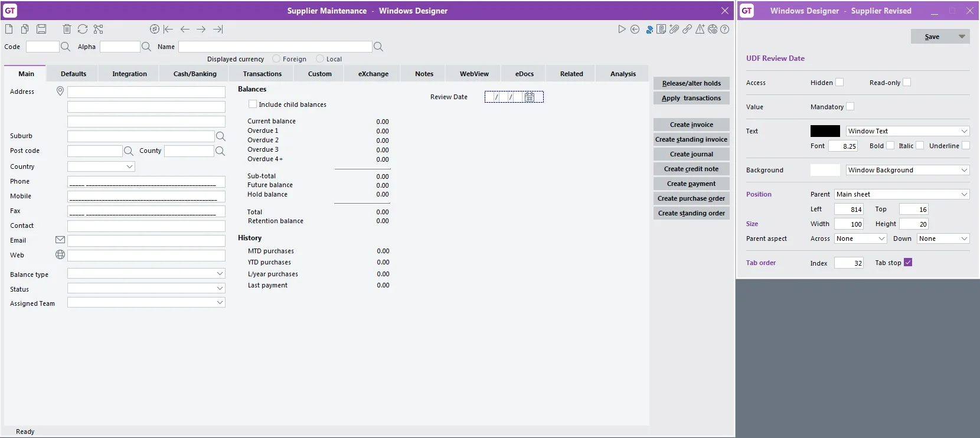Screen dimensions: 980x438
Task: Click Create invoice button
Action: pos(691,125)
